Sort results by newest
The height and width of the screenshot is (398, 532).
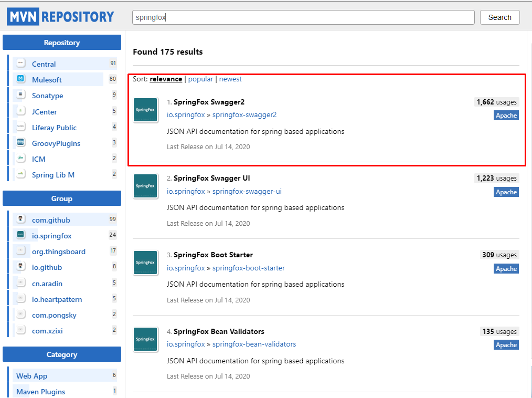[230, 79]
